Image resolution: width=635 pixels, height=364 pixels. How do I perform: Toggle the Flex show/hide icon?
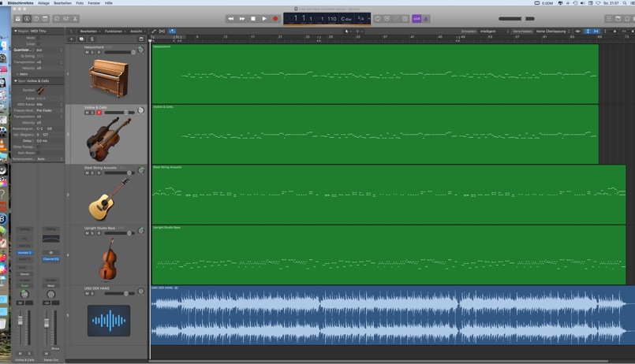[x=162, y=32]
